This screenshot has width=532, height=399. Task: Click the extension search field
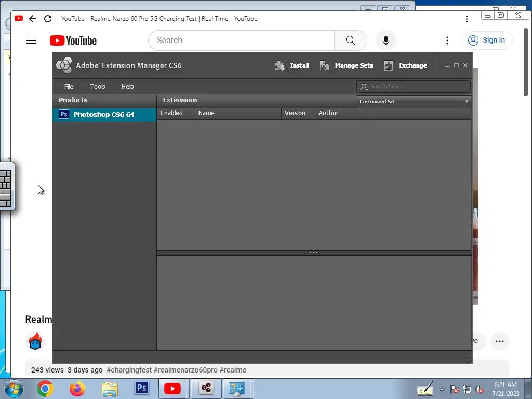414,87
